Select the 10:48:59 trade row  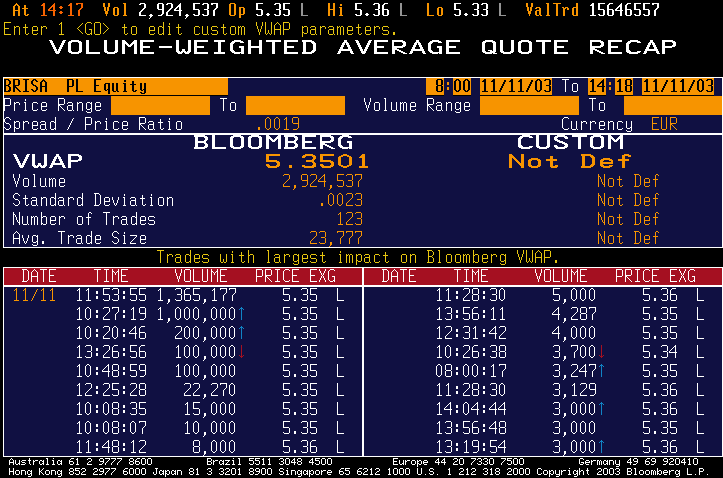pos(183,371)
